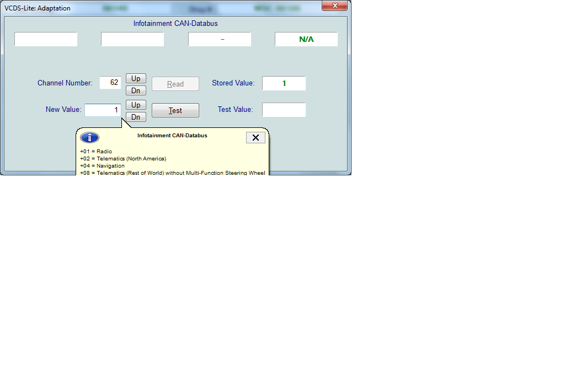Focus the Channel Number field showing 62
This screenshot has height=392, width=565.
(110, 83)
